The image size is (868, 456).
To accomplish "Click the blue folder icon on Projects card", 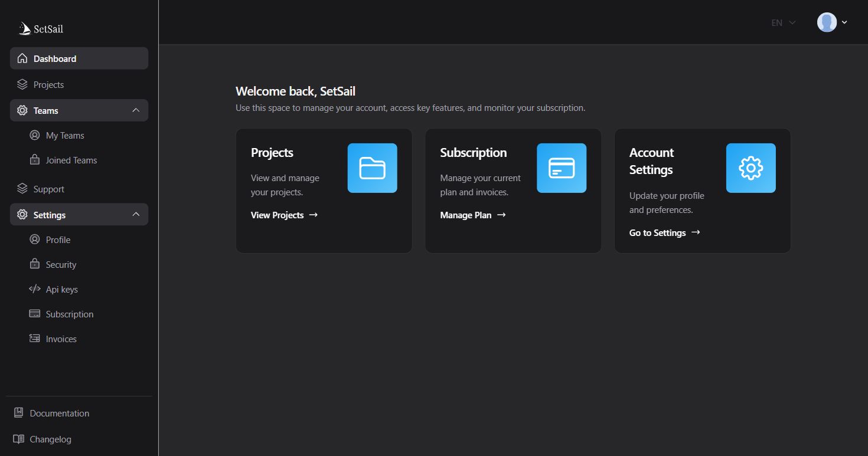I will [x=372, y=168].
